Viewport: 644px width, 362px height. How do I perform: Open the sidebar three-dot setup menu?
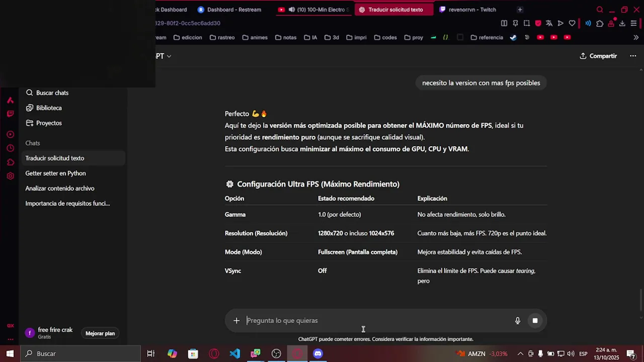(x=10, y=339)
